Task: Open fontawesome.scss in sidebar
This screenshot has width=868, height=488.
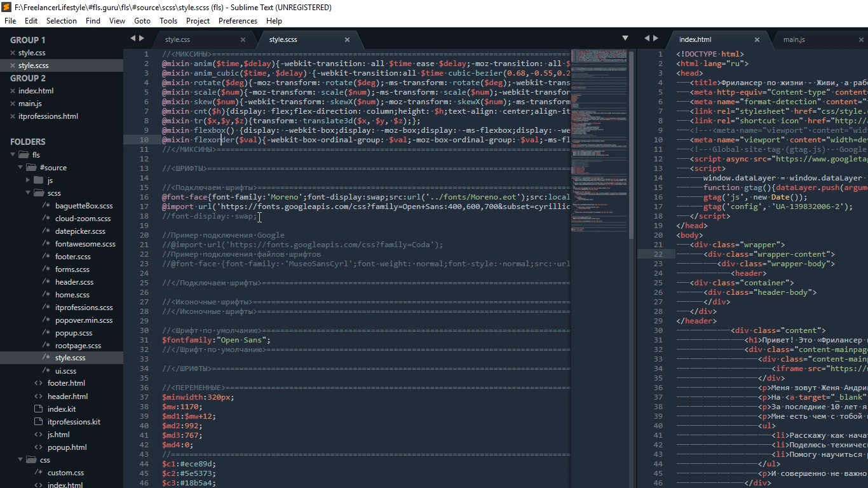Action: 85,244
